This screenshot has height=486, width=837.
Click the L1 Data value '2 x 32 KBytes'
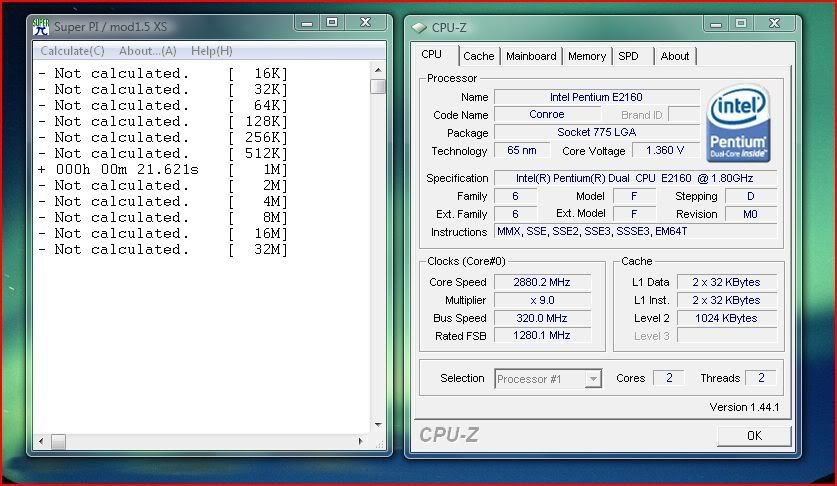pyautogui.click(x=727, y=282)
